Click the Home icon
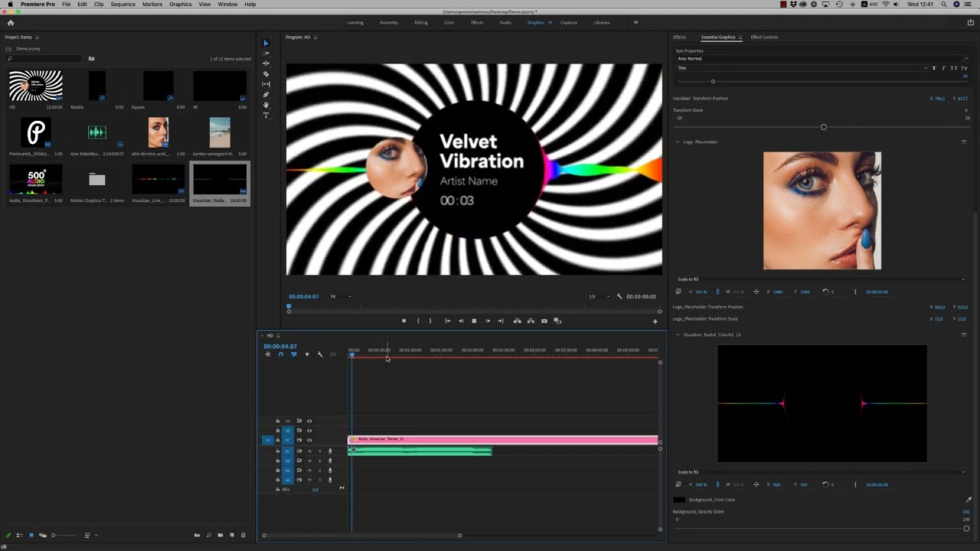 click(10, 22)
